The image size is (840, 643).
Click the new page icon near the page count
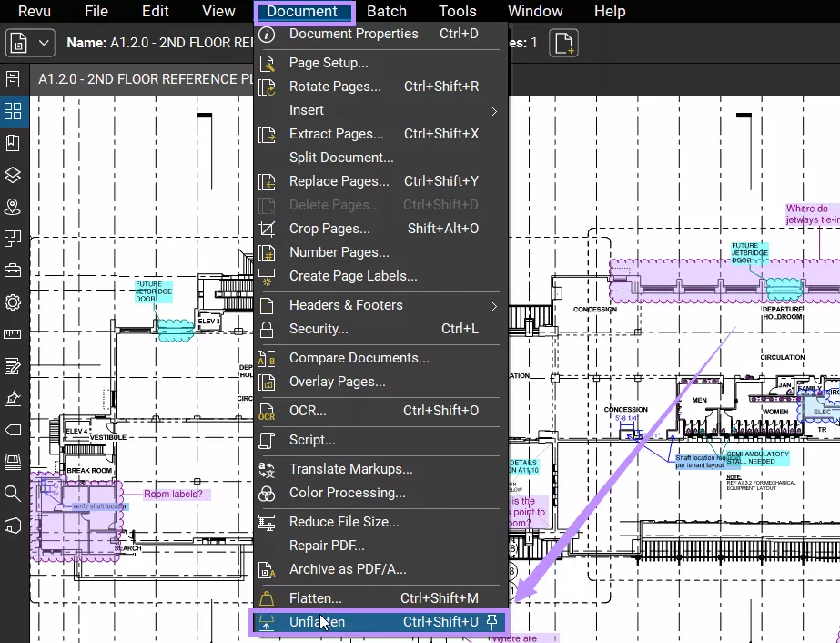click(563, 42)
